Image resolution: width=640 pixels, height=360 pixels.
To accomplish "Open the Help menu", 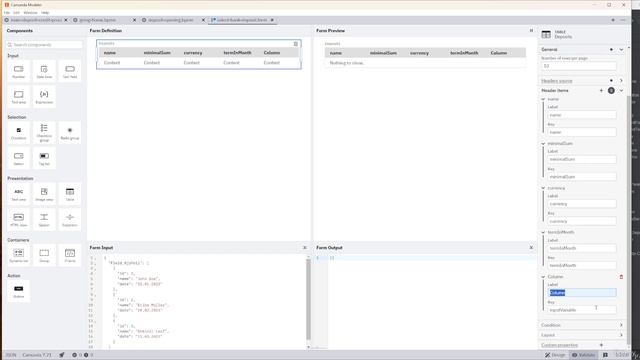I will click(x=45, y=13).
